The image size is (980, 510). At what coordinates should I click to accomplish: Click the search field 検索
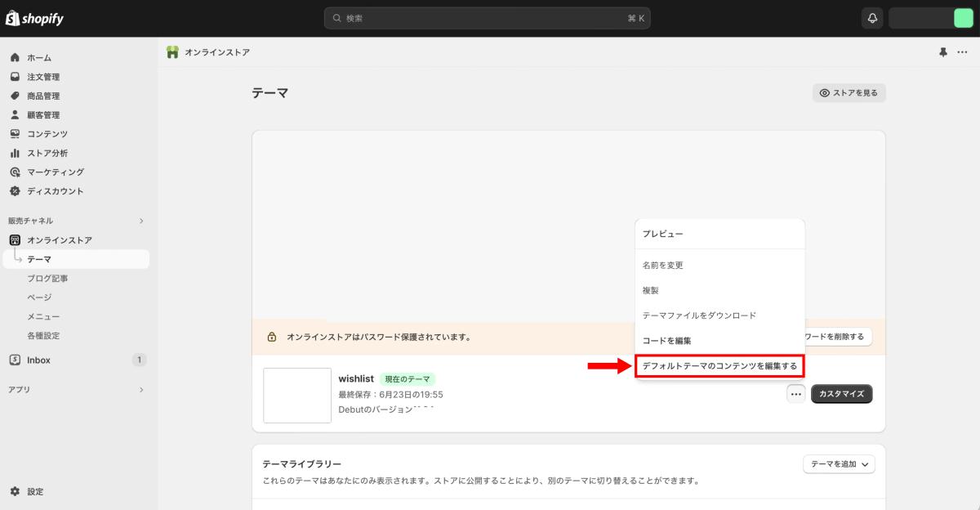coord(487,18)
